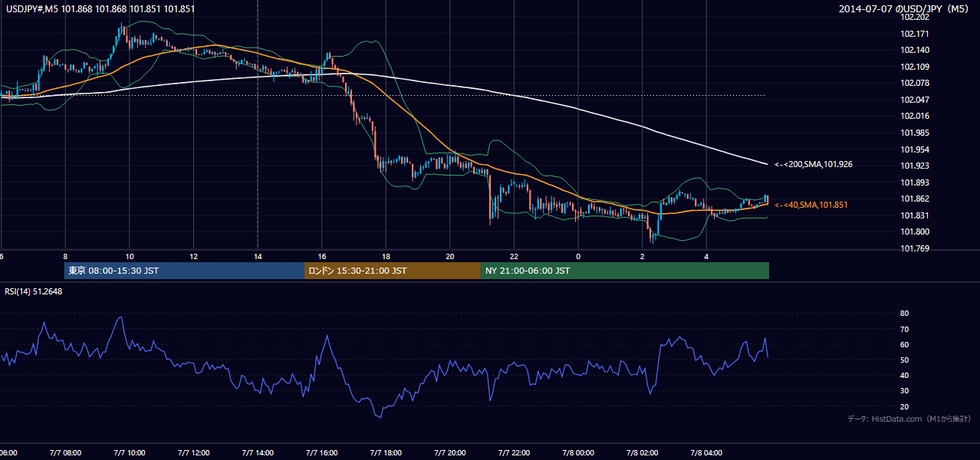The width and height of the screenshot is (980, 460).
Task: Click price level 101.893 on the axis
Action: pyautogui.click(x=916, y=182)
